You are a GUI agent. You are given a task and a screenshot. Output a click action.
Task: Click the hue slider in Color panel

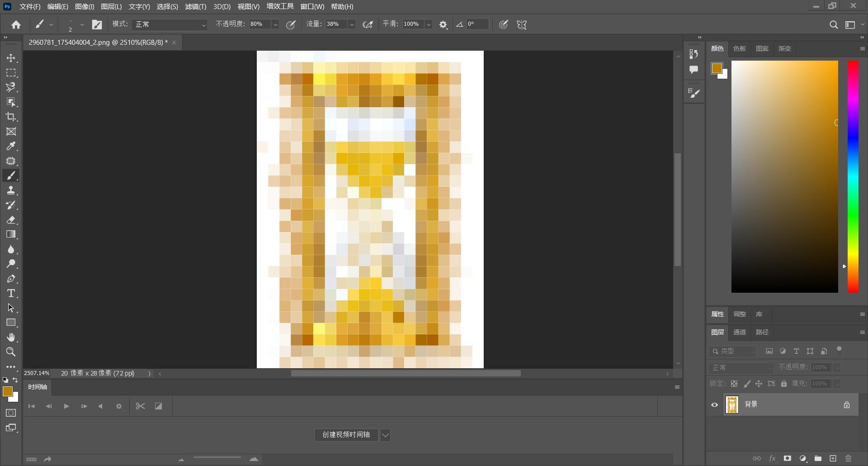coord(853,176)
